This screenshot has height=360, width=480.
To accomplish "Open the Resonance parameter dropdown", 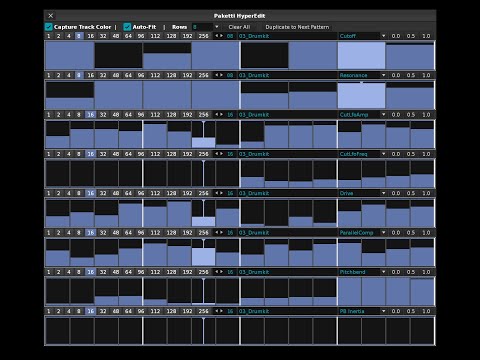I will [383, 75].
